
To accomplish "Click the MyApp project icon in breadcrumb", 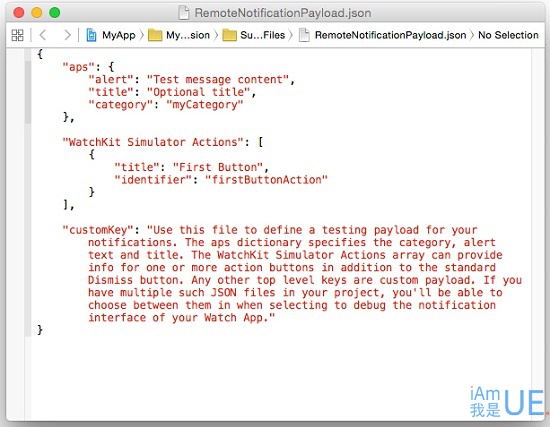I will (91, 35).
